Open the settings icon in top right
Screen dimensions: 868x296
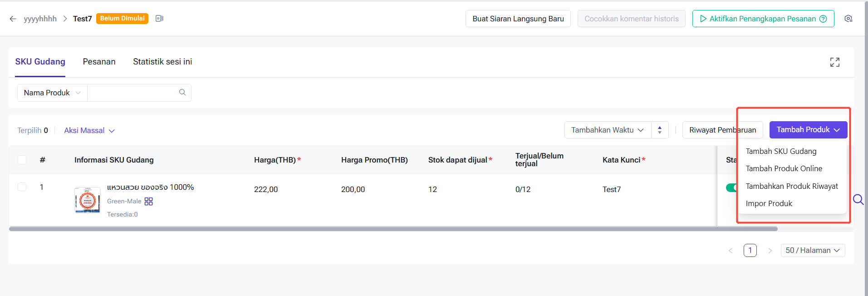[x=848, y=19]
